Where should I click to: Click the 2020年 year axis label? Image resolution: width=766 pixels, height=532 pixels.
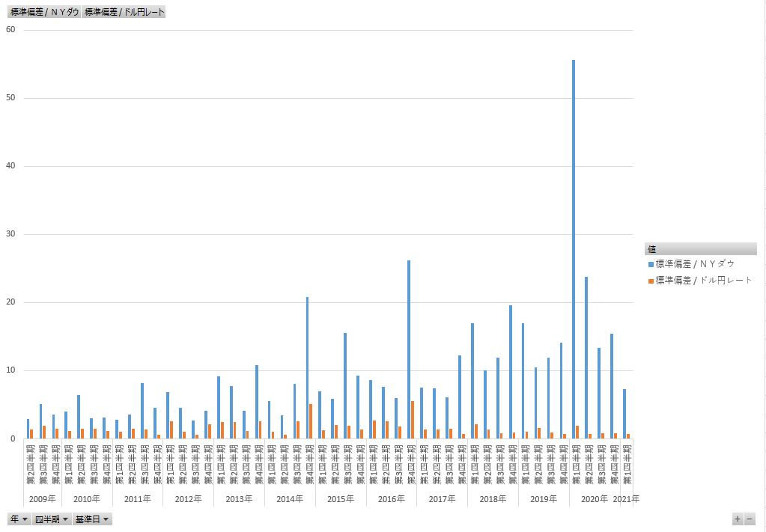(x=594, y=499)
